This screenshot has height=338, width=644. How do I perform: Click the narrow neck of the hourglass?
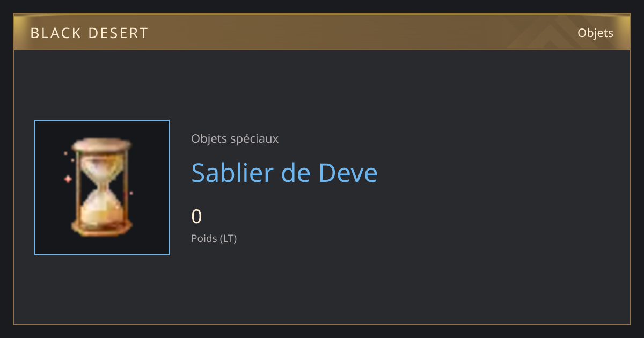pos(102,187)
